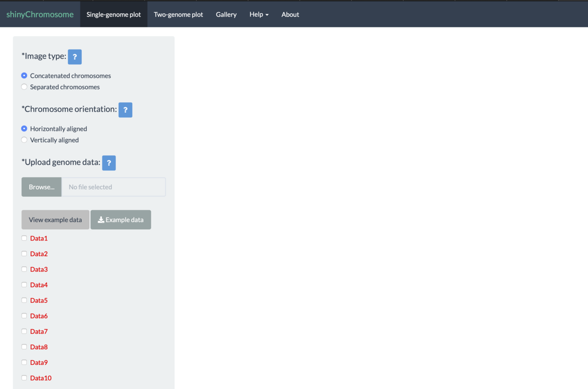588x389 pixels.
Task: Enable the Data10 checkbox
Action: pos(24,378)
